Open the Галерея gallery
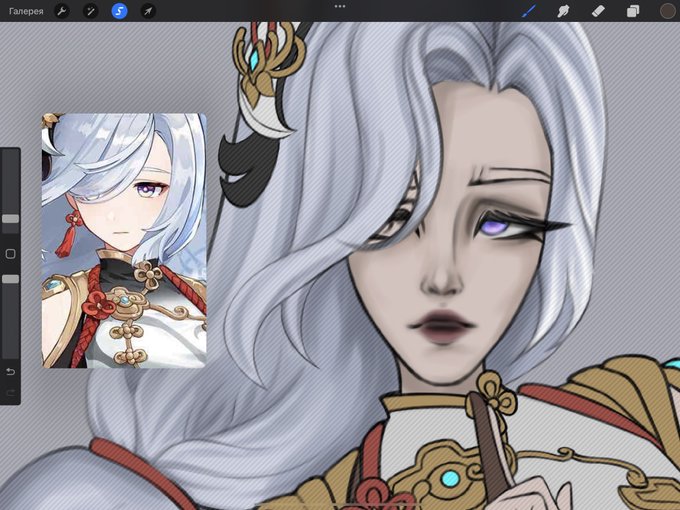 (x=26, y=11)
